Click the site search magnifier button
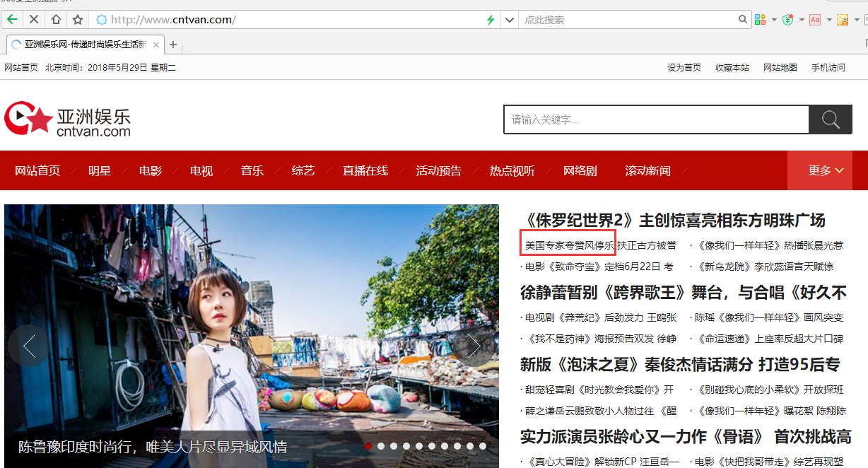This screenshot has height=468, width=868. click(831, 119)
